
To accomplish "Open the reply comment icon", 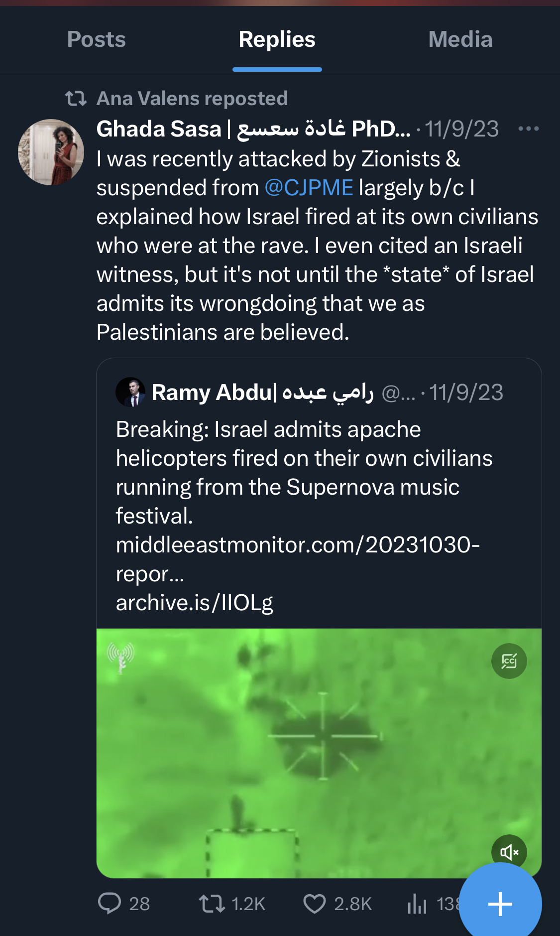I will (x=110, y=903).
